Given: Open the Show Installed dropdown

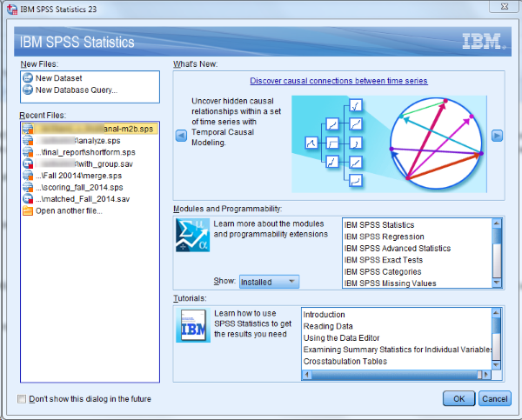Looking at the screenshot, I should (269, 282).
